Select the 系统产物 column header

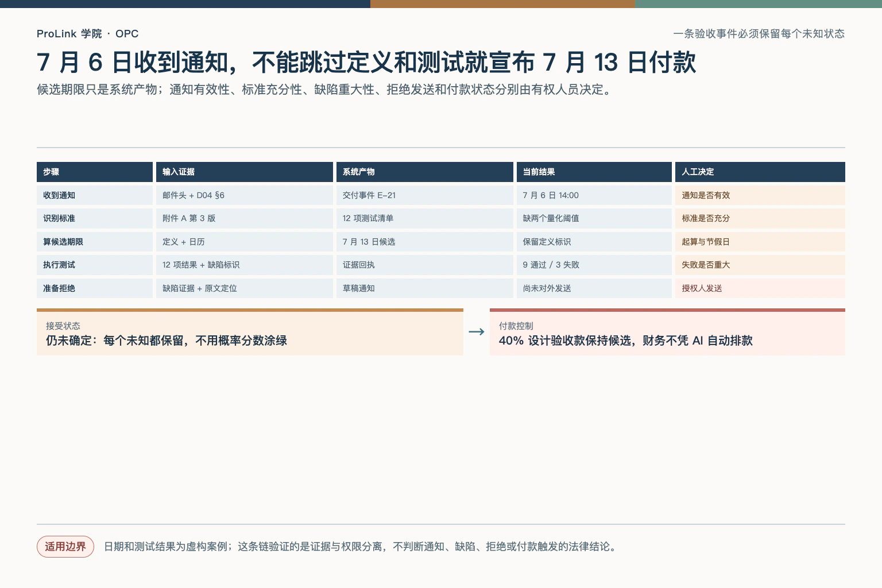pyautogui.click(x=425, y=172)
